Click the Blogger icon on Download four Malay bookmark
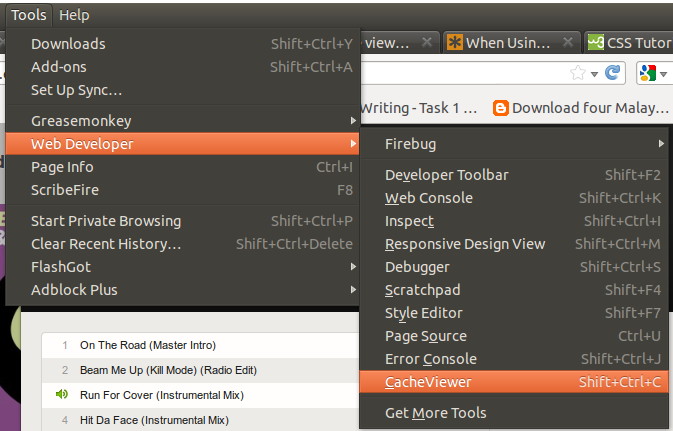673x431 pixels. point(500,108)
